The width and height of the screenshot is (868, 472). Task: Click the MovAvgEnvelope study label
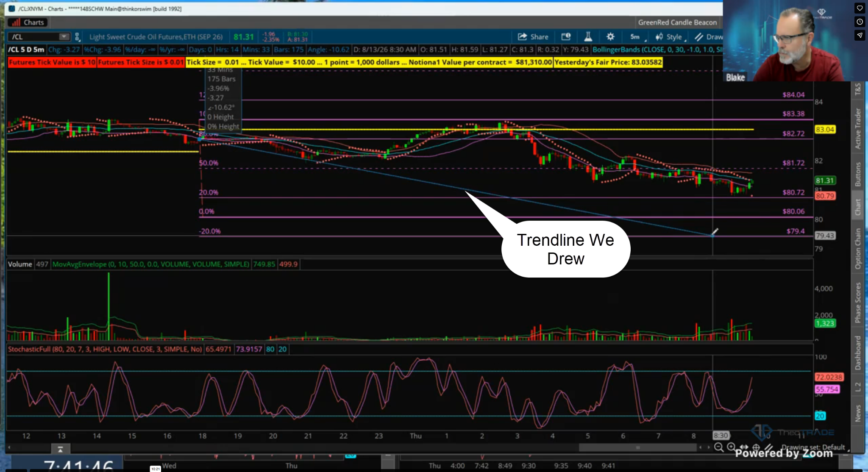(151, 264)
